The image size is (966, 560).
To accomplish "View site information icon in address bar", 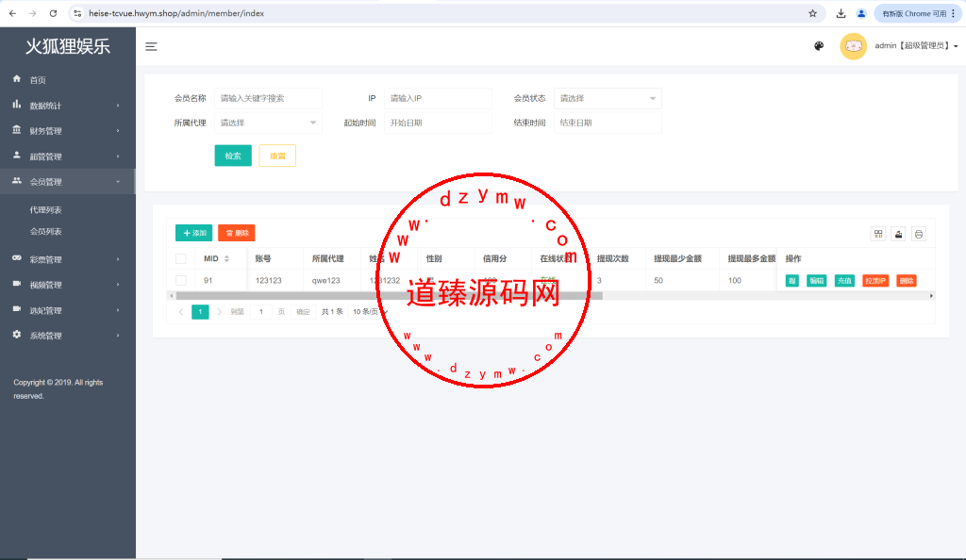I will [x=77, y=13].
